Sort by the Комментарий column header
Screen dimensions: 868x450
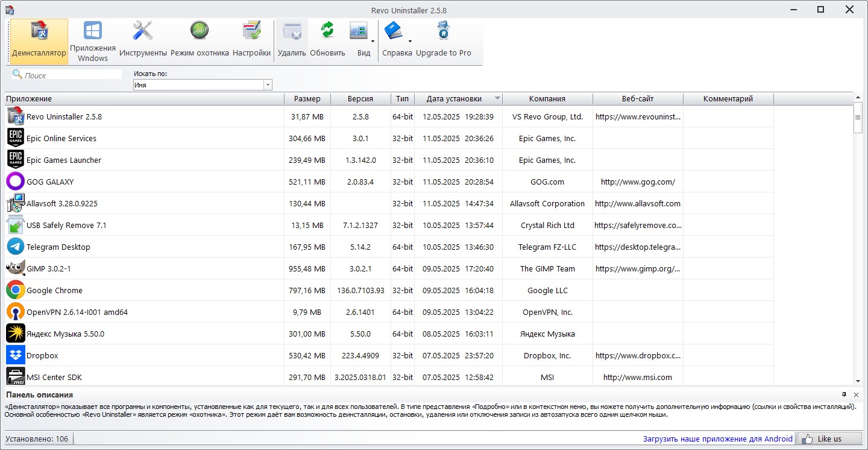pos(728,98)
